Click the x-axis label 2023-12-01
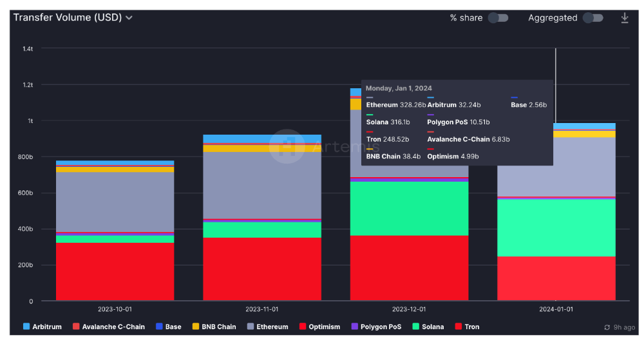Screen dimensions: 644x344 pyautogui.click(x=409, y=309)
